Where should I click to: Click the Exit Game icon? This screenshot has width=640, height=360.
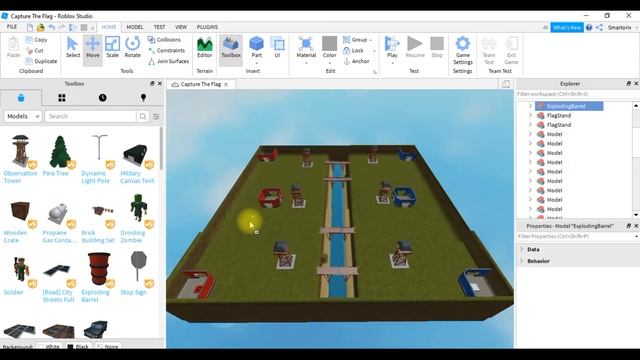(511, 51)
